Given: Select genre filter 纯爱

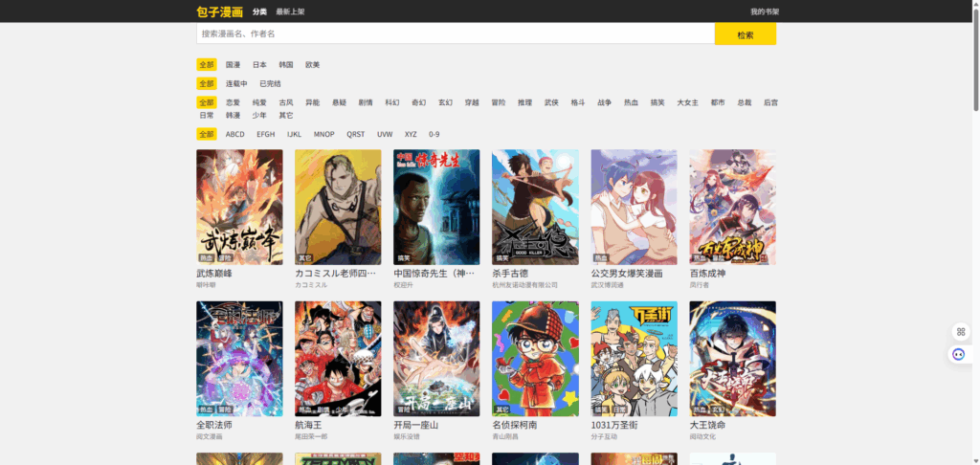Looking at the screenshot, I should click(259, 102).
